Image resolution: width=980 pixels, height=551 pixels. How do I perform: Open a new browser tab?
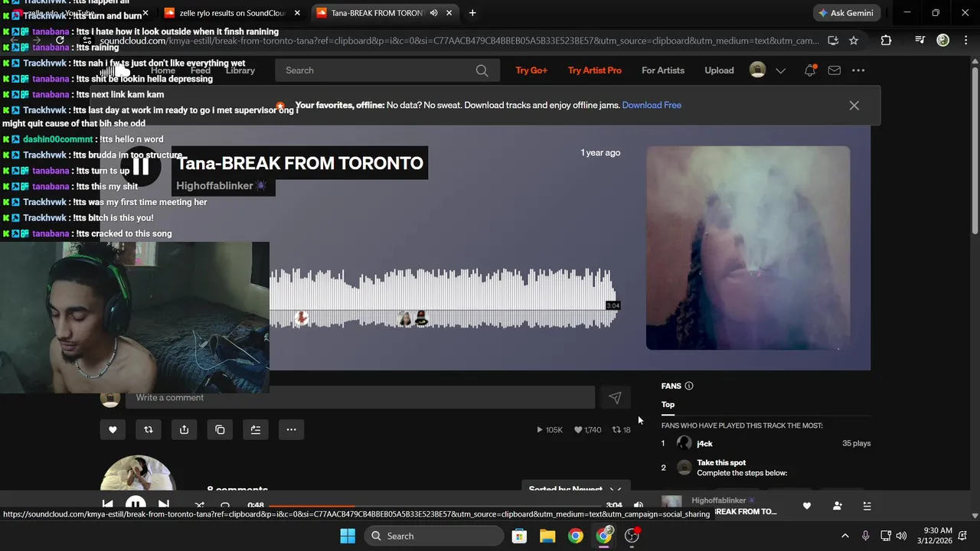(472, 13)
